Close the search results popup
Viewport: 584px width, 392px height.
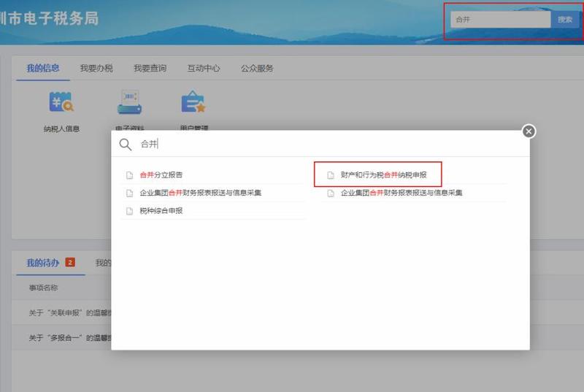529,131
